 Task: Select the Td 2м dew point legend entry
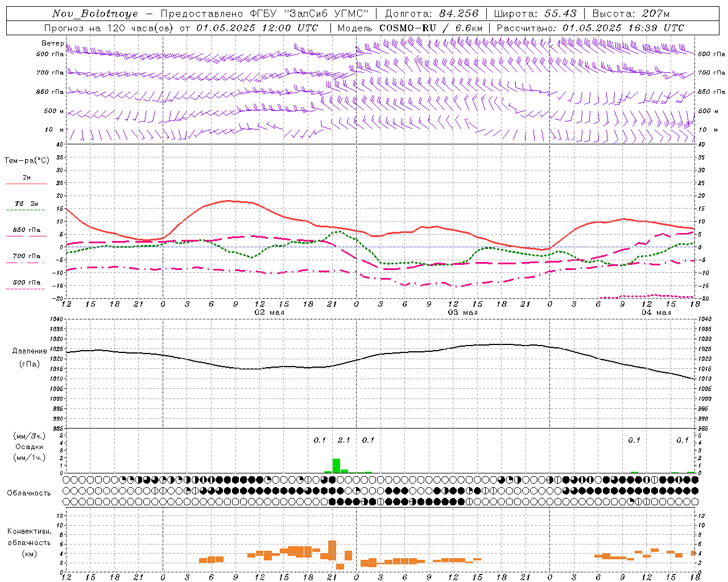click(27, 203)
